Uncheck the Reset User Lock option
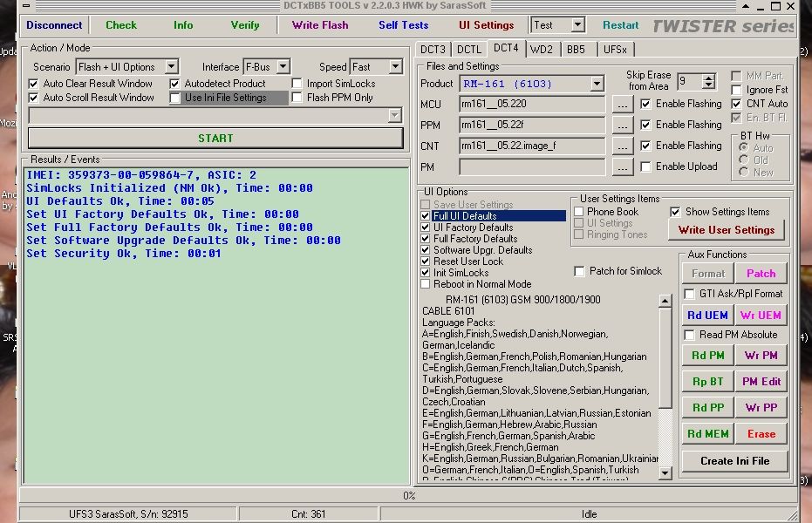 (426, 261)
